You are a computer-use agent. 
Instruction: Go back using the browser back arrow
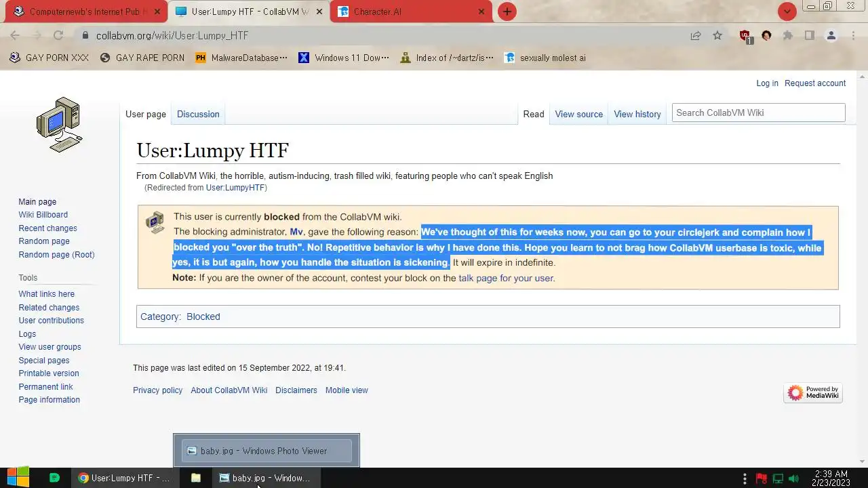(15, 35)
